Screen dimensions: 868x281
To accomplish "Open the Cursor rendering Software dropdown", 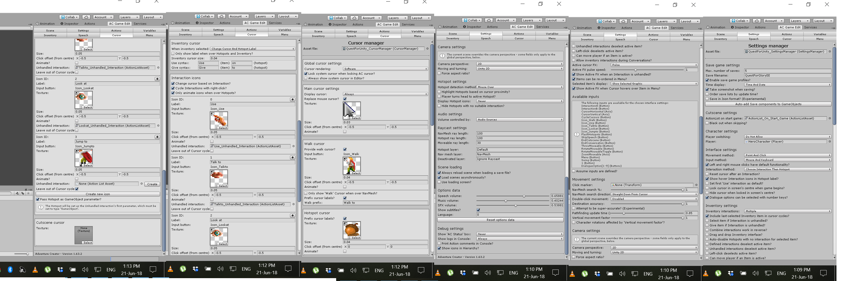I will click(385, 69).
